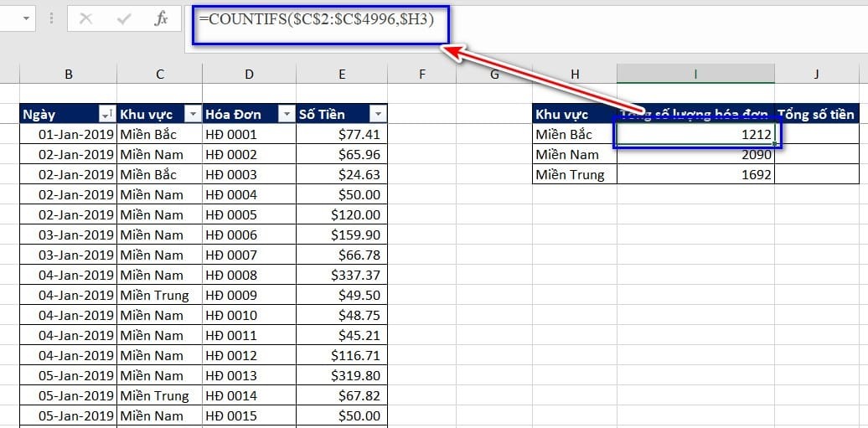Select the cell containing 2090
This screenshot has width=868, height=428.
[x=695, y=154]
